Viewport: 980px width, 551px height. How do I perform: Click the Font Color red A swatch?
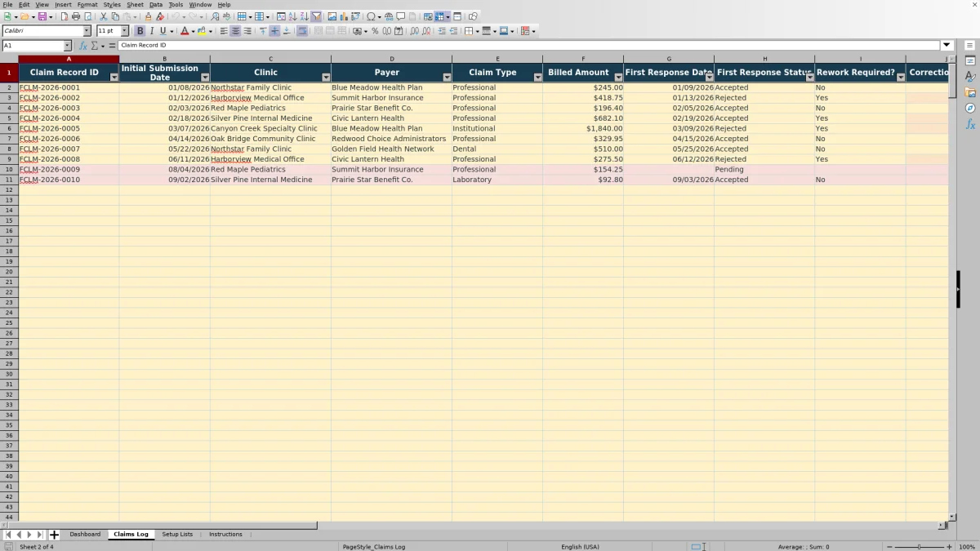coord(185,31)
